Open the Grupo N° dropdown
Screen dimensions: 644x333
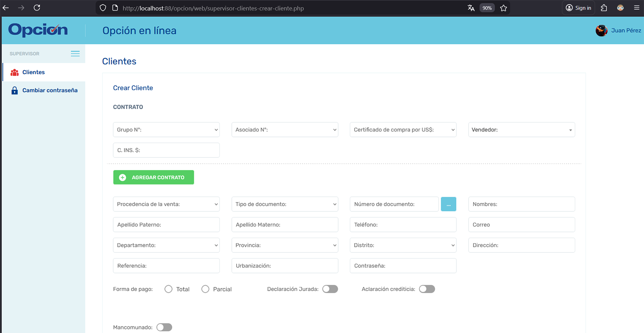166,130
